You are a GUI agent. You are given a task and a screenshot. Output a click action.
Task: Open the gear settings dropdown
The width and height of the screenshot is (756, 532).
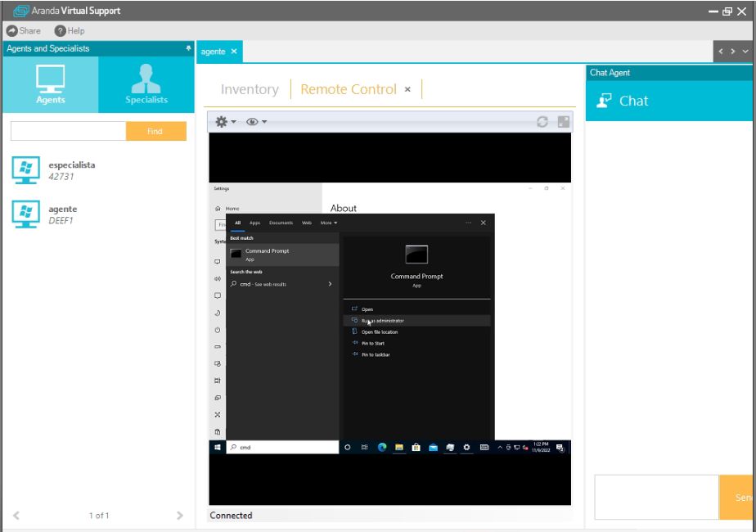point(225,122)
